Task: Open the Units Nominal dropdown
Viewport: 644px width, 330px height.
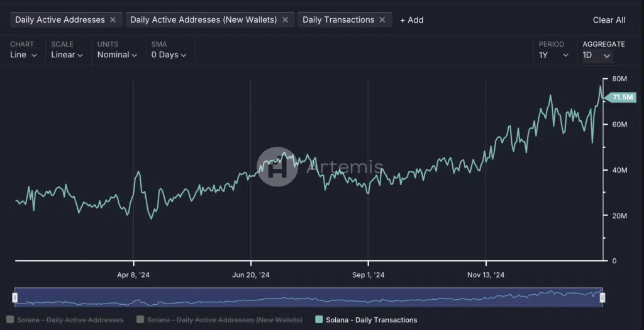Action: 118,55
